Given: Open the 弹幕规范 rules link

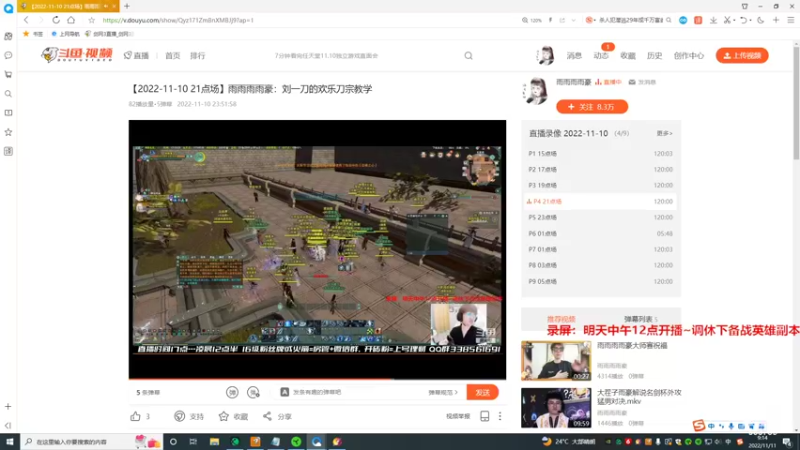Looking at the screenshot, I should pyautogui.click(x=443, y=392).
